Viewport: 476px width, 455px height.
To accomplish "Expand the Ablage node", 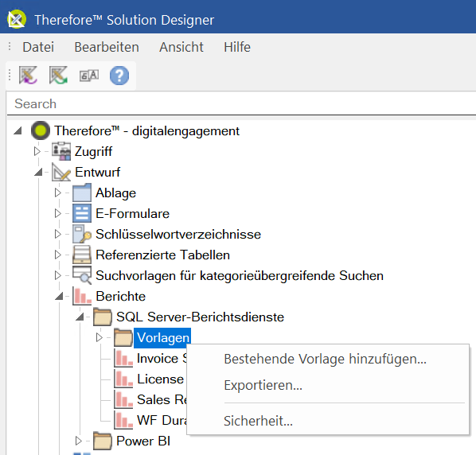I will [57, 192].
